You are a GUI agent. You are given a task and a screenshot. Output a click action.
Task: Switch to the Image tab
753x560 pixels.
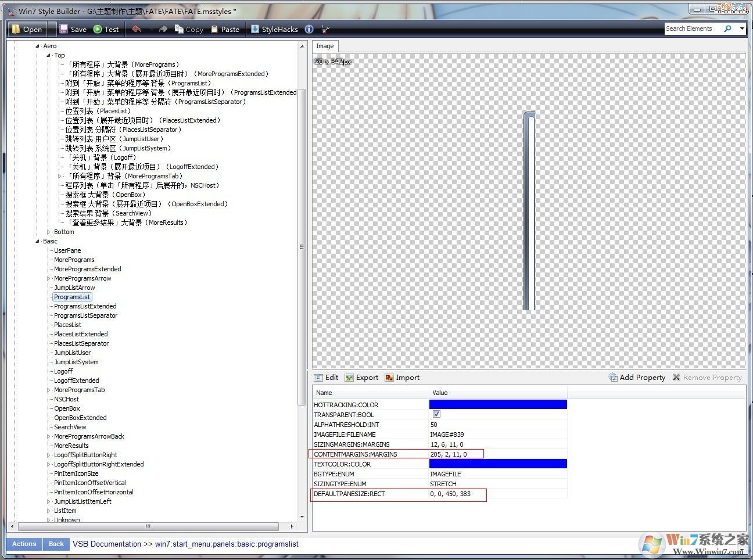click(x=325, y=46)
